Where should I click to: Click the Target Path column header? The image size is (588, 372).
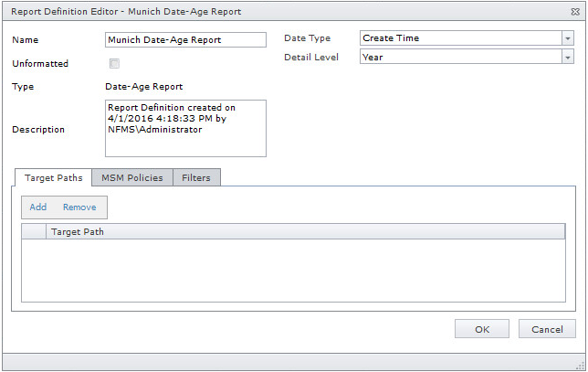(x=305, y=232)
